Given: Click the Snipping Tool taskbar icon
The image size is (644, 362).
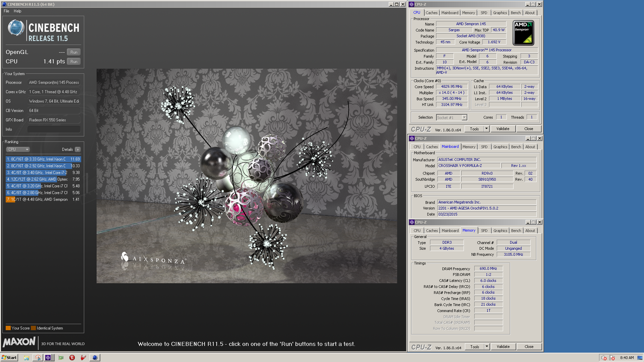Looking at the screenshot, I should 38,358.
